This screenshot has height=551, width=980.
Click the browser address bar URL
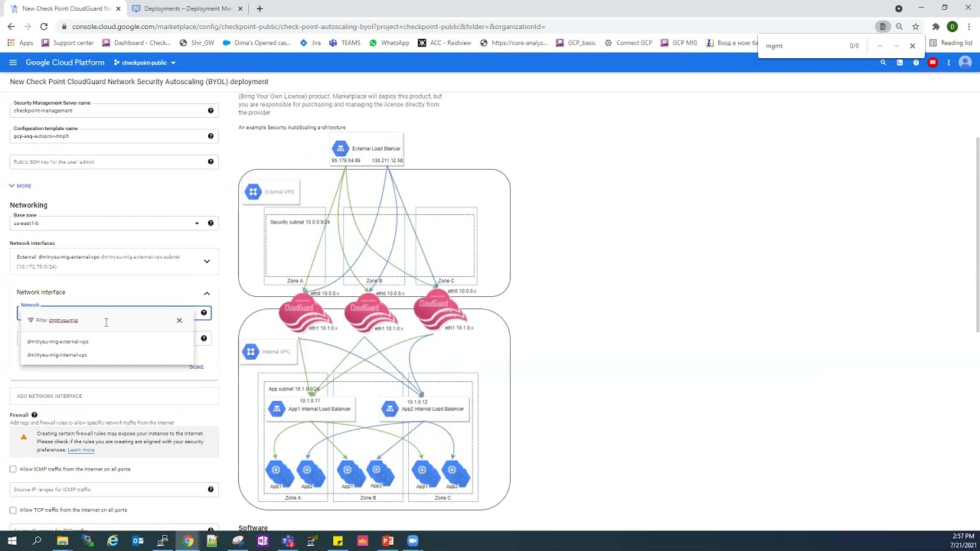[309, 27]
